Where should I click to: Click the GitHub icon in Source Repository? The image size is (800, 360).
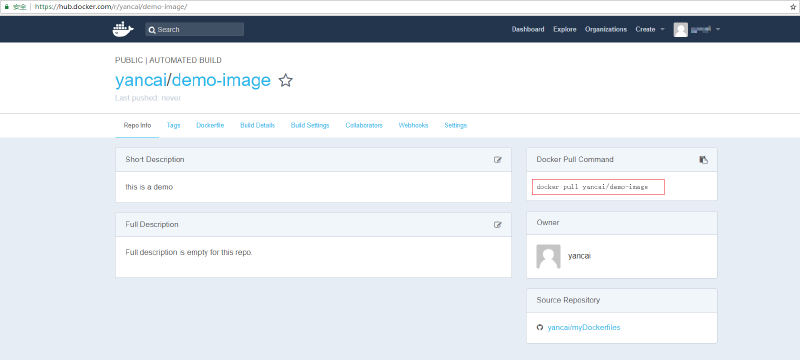pyautogui.click(x=540, y=327)
